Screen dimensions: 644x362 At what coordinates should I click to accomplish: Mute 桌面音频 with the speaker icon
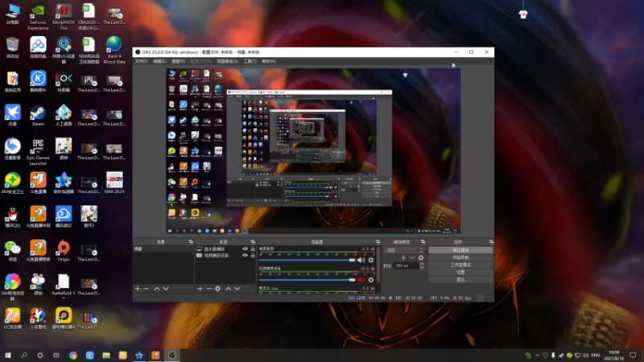click(x=361, y=260)
